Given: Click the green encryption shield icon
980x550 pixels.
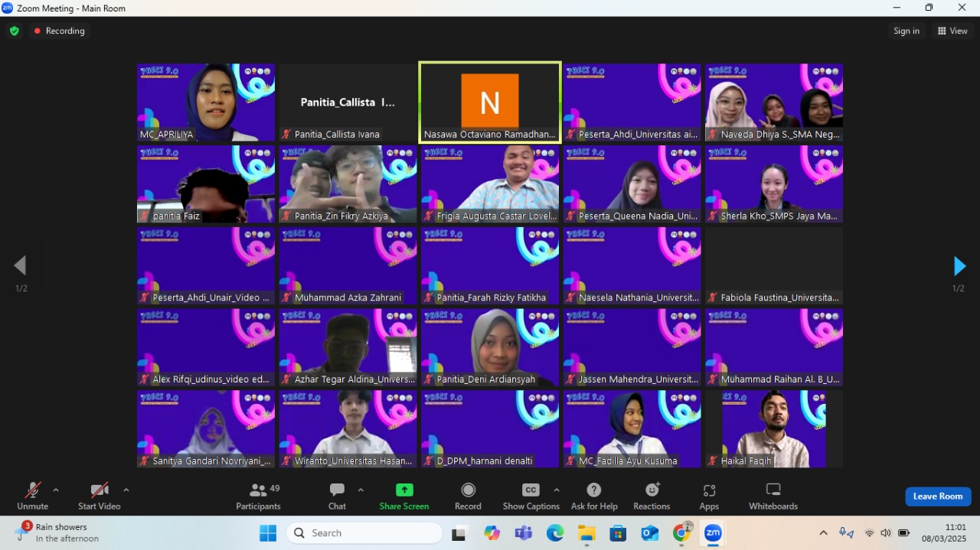Looking at the screenshot, I should 15,31.
